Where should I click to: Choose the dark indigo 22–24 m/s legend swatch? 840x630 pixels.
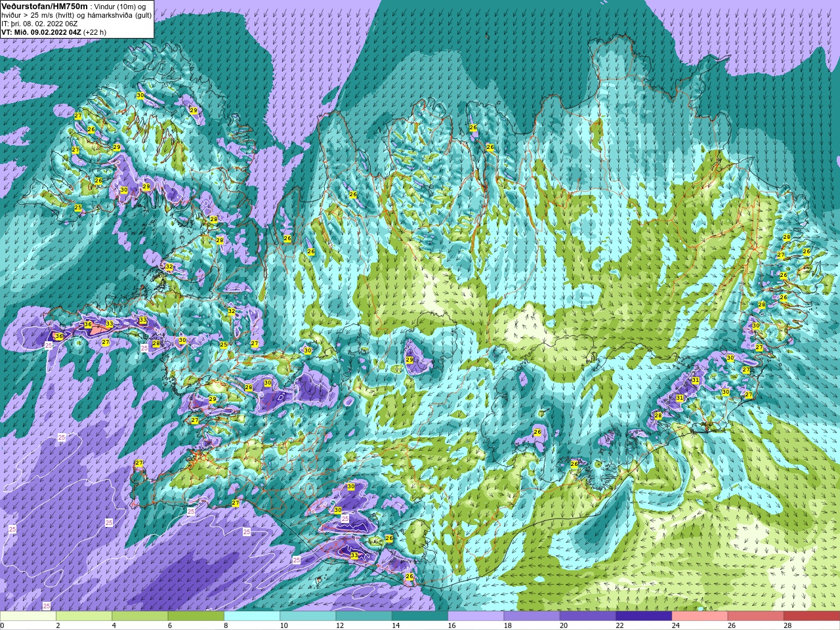coord(644,616)
